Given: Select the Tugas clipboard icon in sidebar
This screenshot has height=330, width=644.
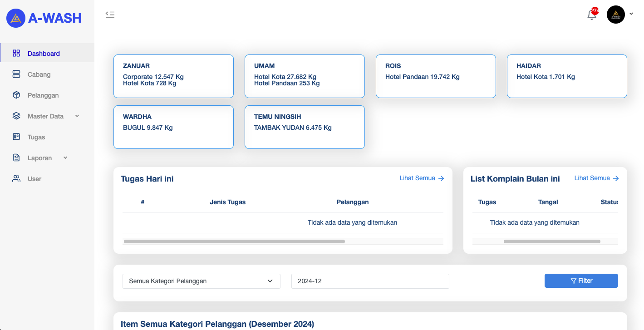Looking at the screenshot, I should point(16,137).
